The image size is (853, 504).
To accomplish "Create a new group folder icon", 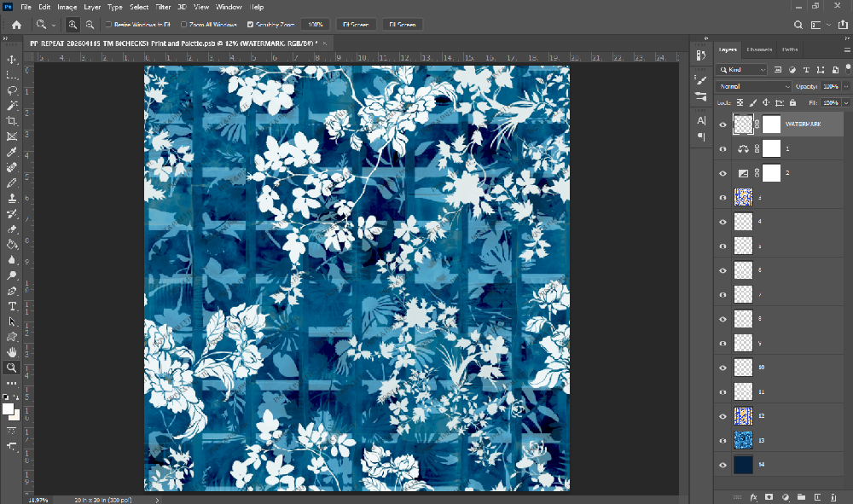I will (x=801, y=497).
